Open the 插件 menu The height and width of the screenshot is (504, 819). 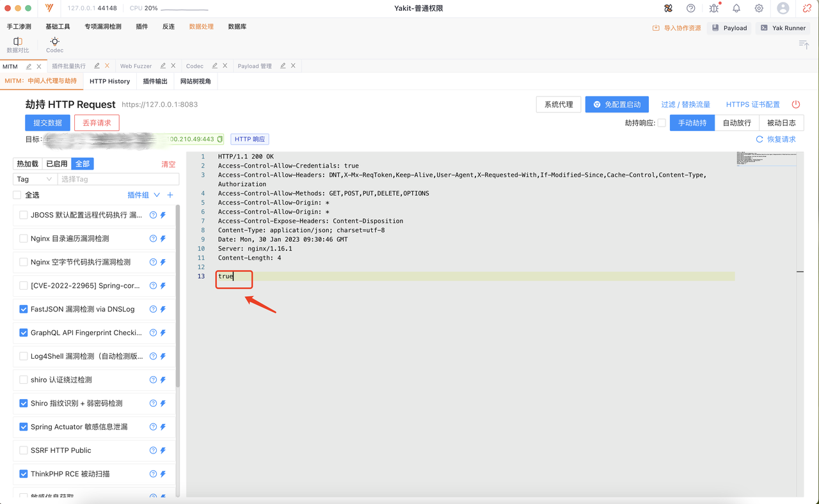(x=142, y=27)
